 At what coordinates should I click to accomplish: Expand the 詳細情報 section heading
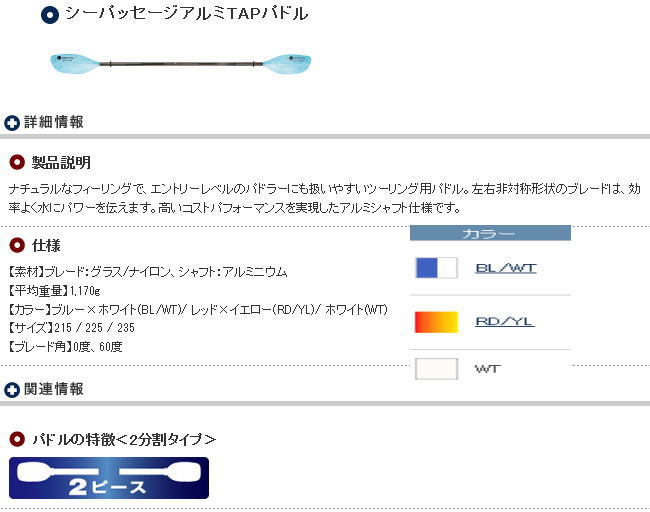[53, 122]
